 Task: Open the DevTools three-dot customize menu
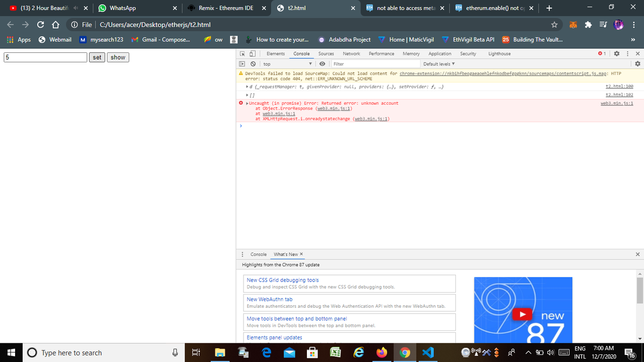tap(627, 53)
